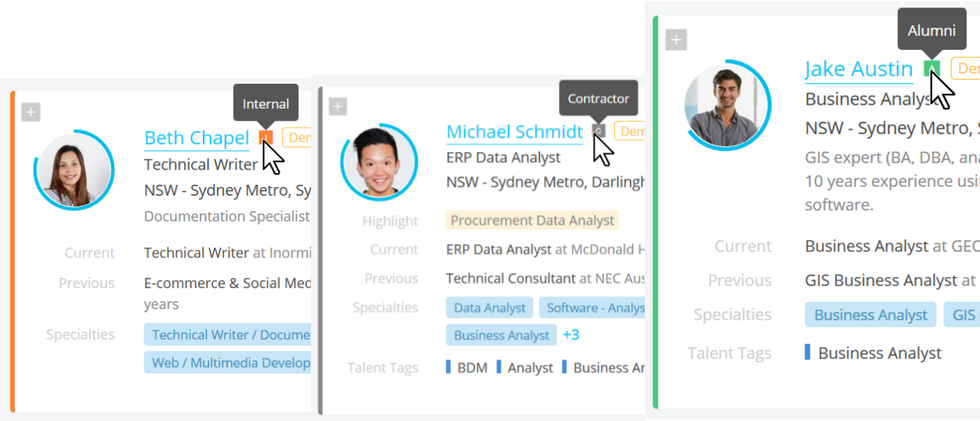The height and width of the screenshot is (421, 980).
Task: Click Michael Schmidt's profile photo
Action: pos(379,162)
